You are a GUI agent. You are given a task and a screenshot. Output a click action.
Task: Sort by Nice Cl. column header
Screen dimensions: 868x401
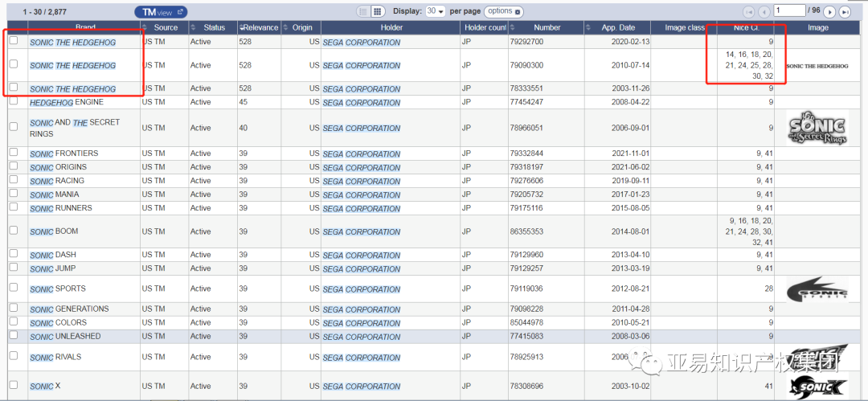click(747, 27)
